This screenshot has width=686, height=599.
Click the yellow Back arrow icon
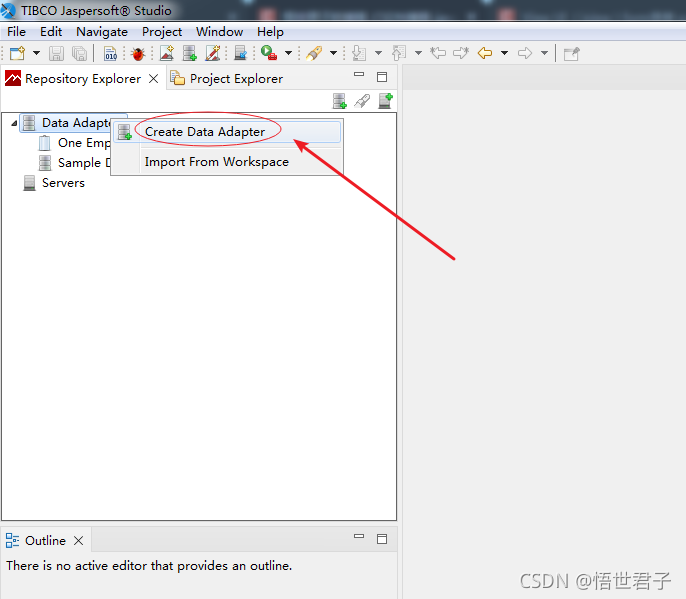(x=485, y=53)
